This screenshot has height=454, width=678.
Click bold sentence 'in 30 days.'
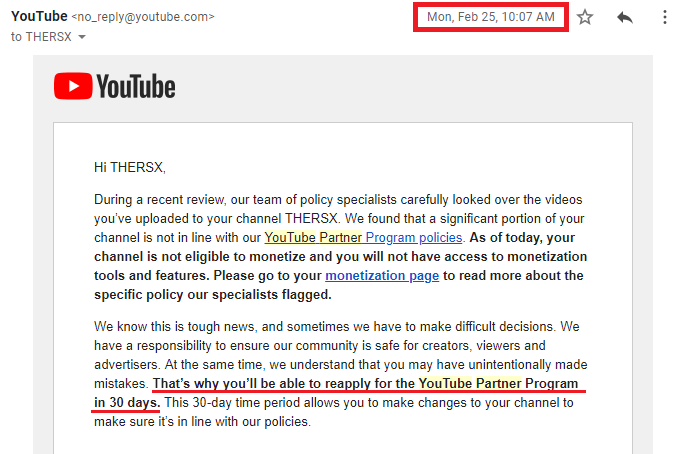pyautogui.click(x=127, y=402)
